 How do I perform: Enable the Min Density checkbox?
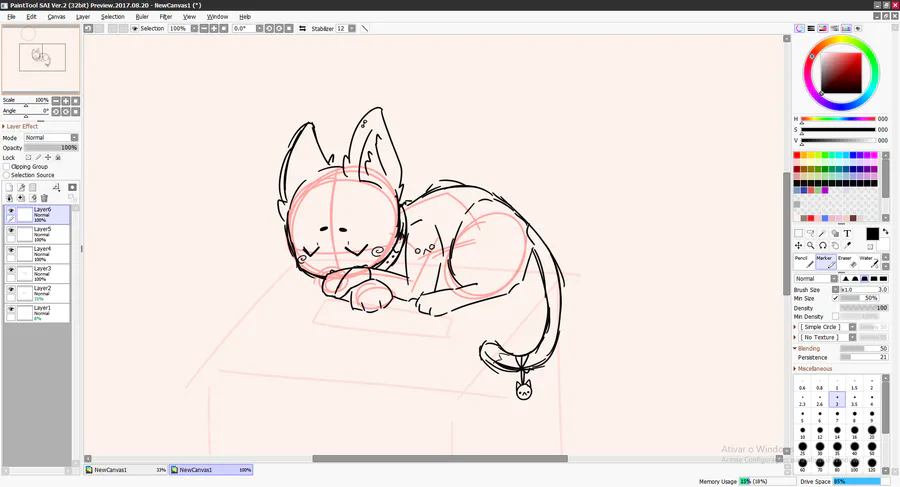point(836,316)
